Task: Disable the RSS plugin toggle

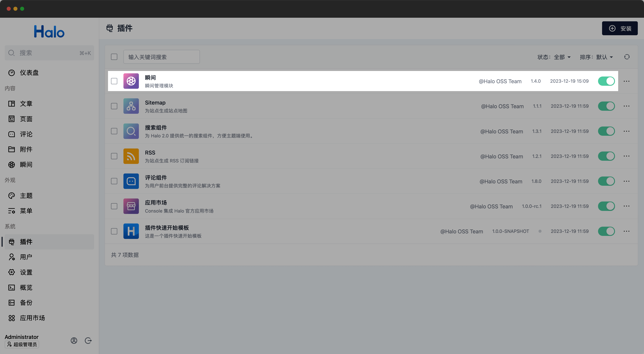Action: click(x=606, y=156)
